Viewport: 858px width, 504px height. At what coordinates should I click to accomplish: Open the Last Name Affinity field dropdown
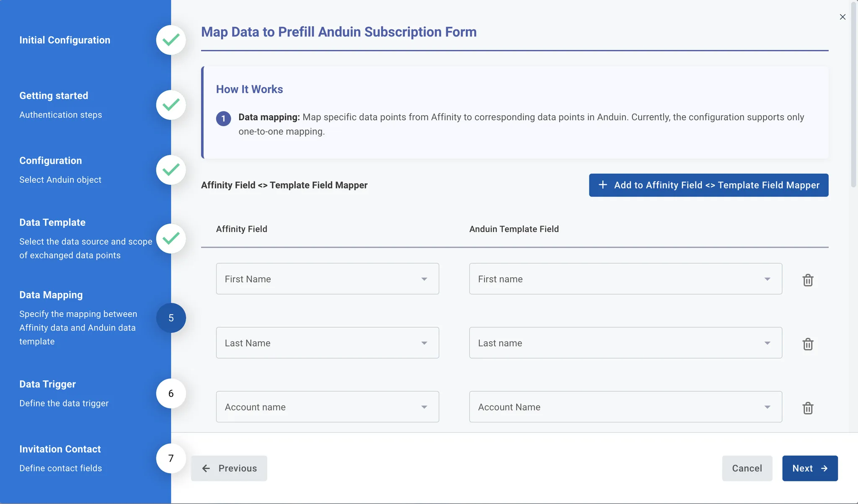(x=327, y=343)
